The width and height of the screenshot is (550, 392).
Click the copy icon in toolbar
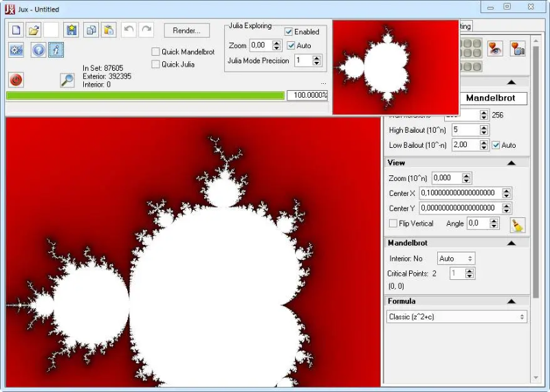pyautogui.click(x=91, y=30)
